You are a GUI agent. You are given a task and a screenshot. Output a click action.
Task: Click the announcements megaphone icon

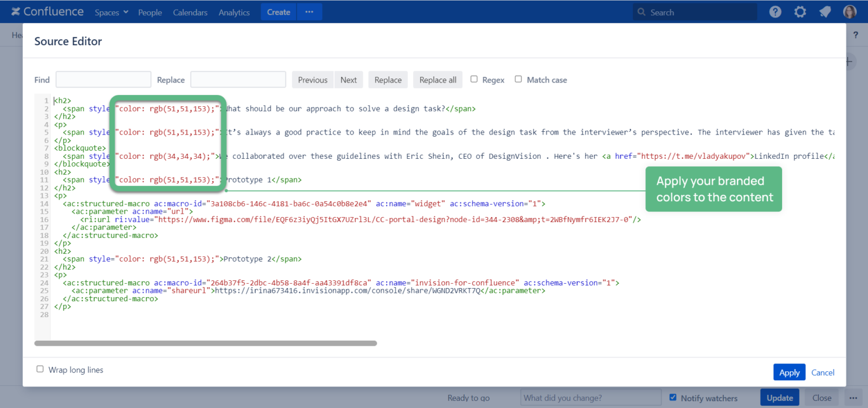pyautogui.click(x=825, y=11)
